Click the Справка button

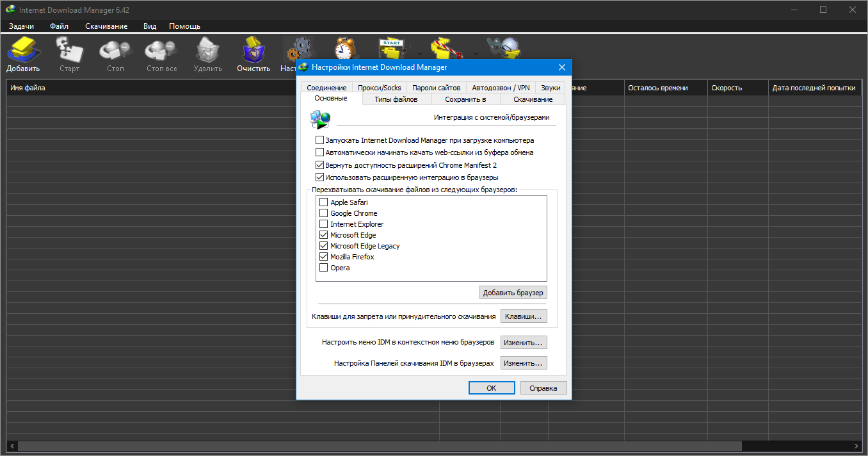click(x=543, y=388)
